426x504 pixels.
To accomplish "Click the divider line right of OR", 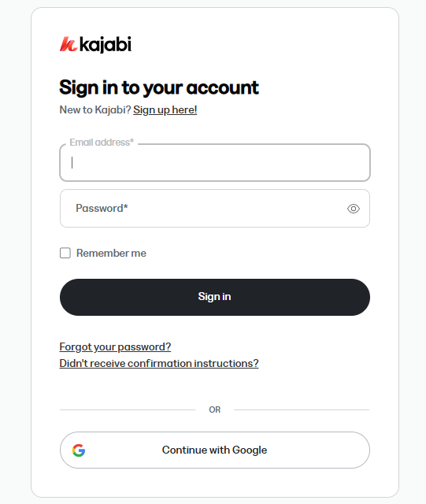I will tap(302, 409).
